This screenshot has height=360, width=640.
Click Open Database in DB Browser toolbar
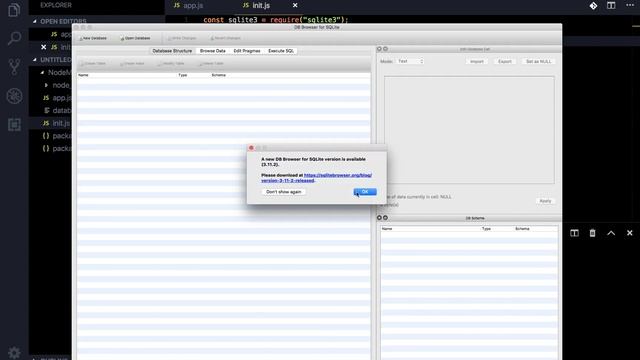(135, 38)
